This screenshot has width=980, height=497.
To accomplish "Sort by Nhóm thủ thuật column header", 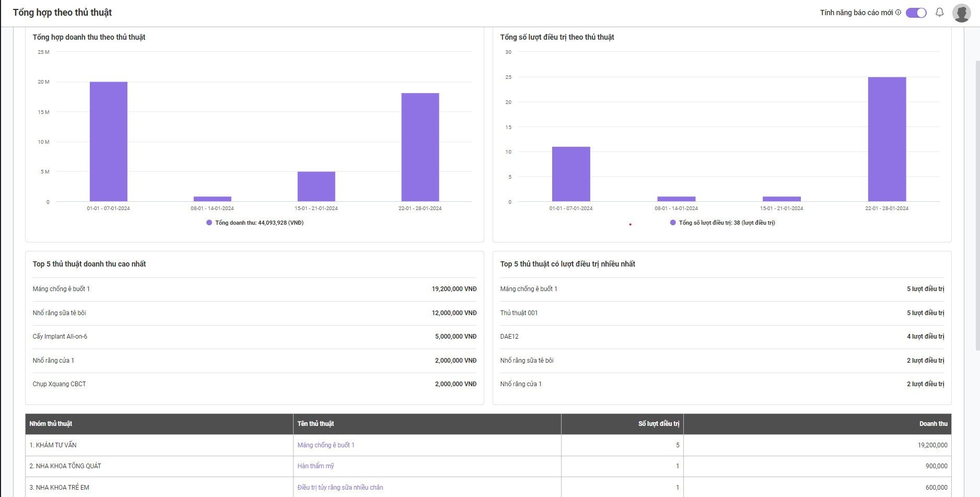I will point(51,424).
